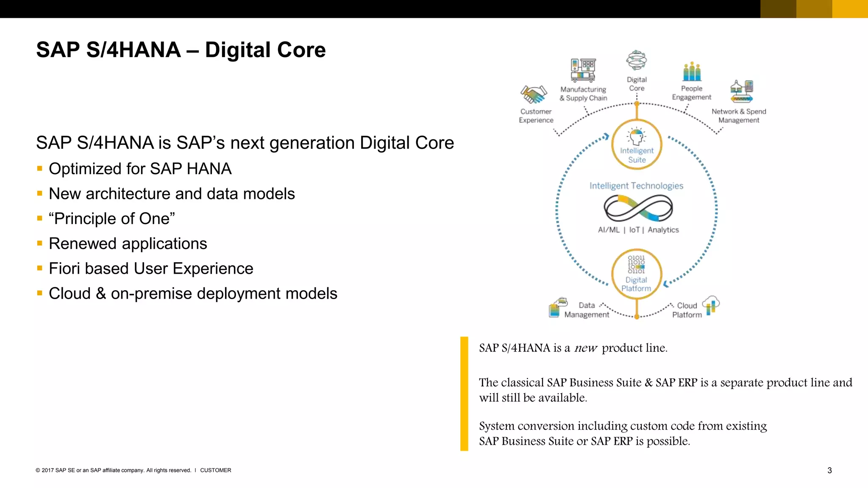Click the Data Management folder icon
This screenshot has width=868, height=488.
(558, 308)
